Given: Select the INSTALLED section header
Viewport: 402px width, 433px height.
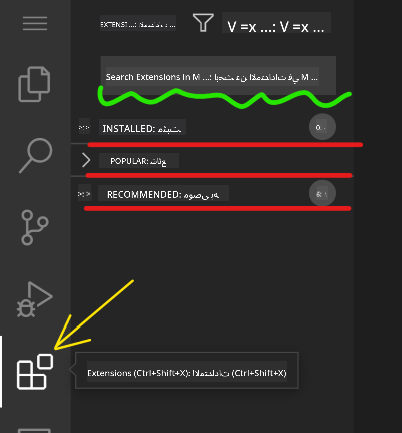Looking at the screenshot, I should coord(142,128).
